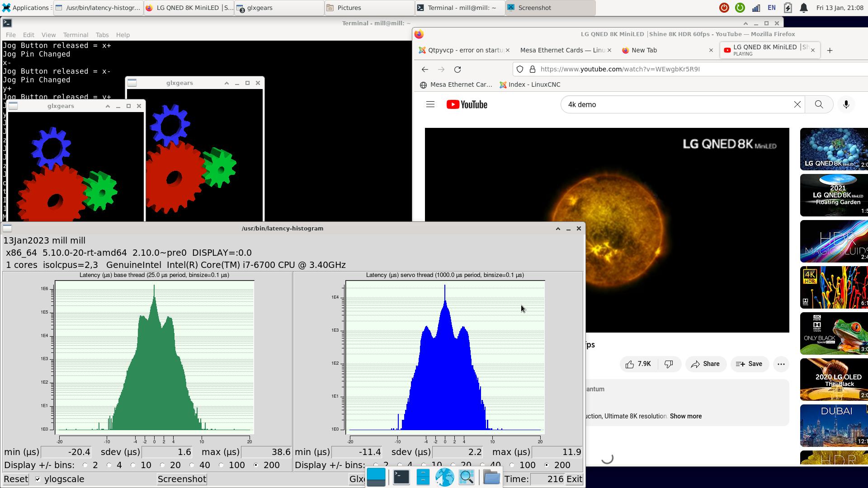
Task: Share the YouTube video
Action: [x=705, y=364]
